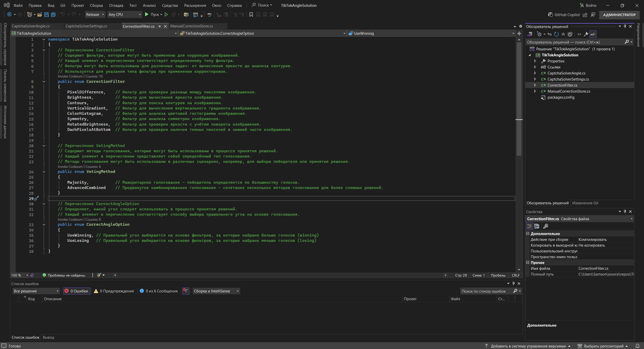Open the Отладка menu

tap(116, 5)
